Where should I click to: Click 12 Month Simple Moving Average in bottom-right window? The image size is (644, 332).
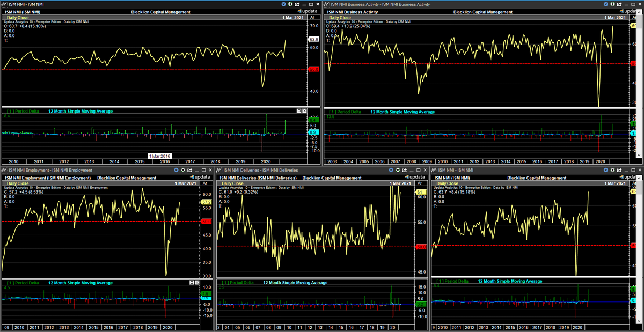click(510, 281)
